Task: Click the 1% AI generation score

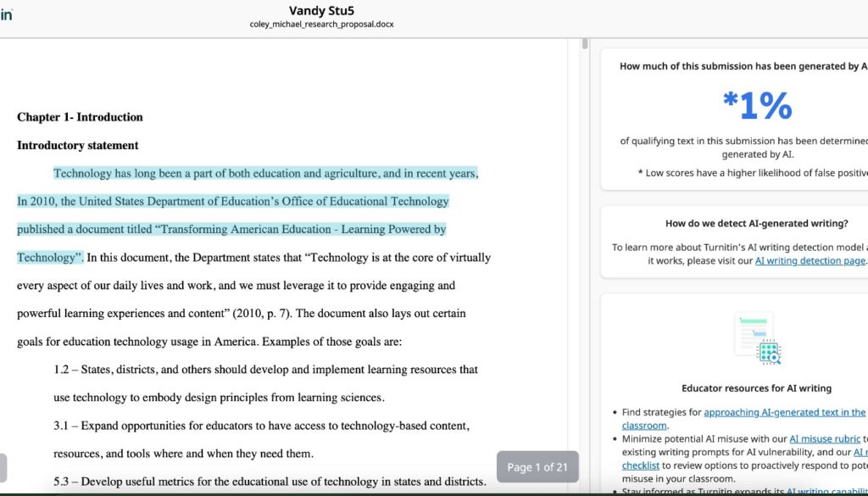Action: pyautogui.click(x=758, y=103)
